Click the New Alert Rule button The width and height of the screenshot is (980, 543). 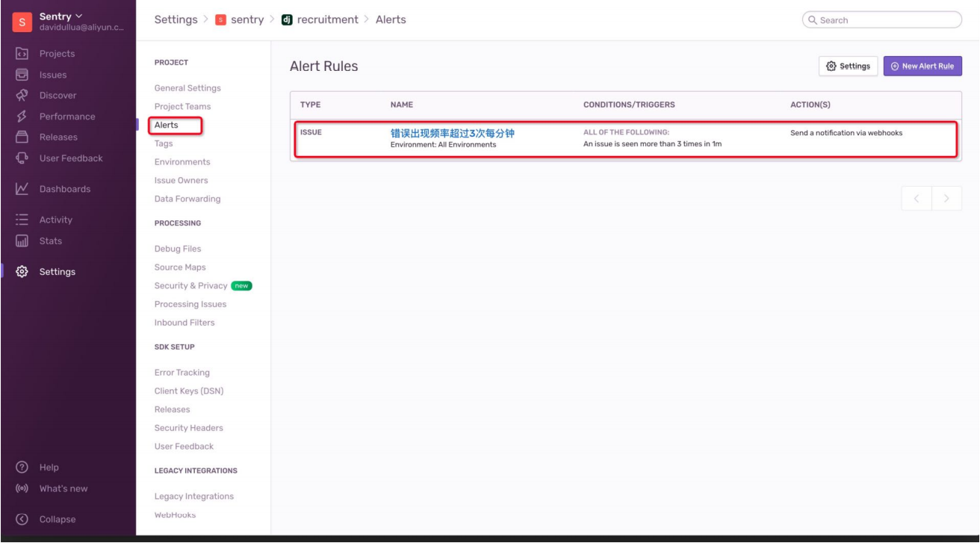(922, 66)
